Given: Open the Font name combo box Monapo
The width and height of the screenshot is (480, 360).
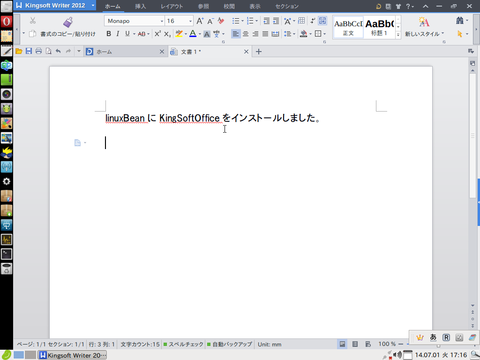Looking at the screenshot, I should pyautogui.click(x=134, y=21).
